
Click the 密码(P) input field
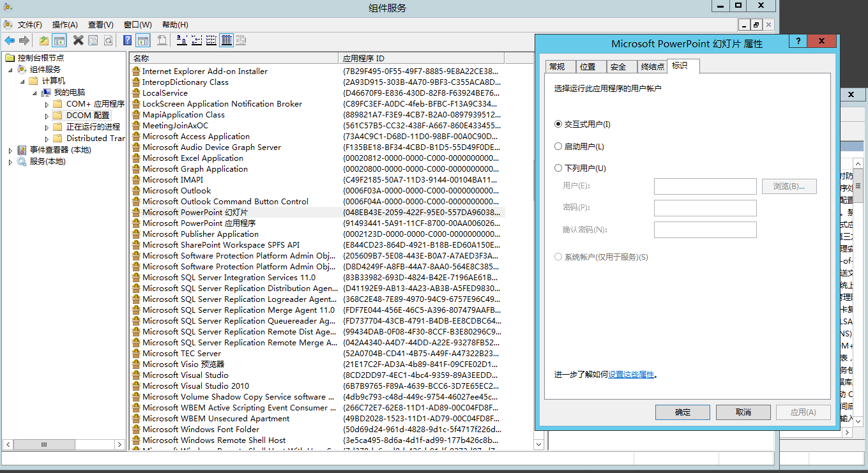pyautogui.click(x=705, y=208)
